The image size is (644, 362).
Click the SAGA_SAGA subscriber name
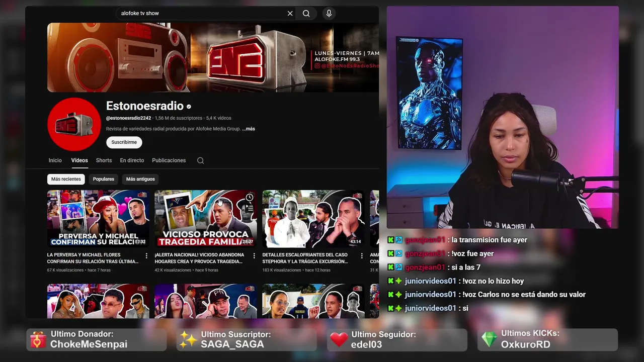[232, 344]
